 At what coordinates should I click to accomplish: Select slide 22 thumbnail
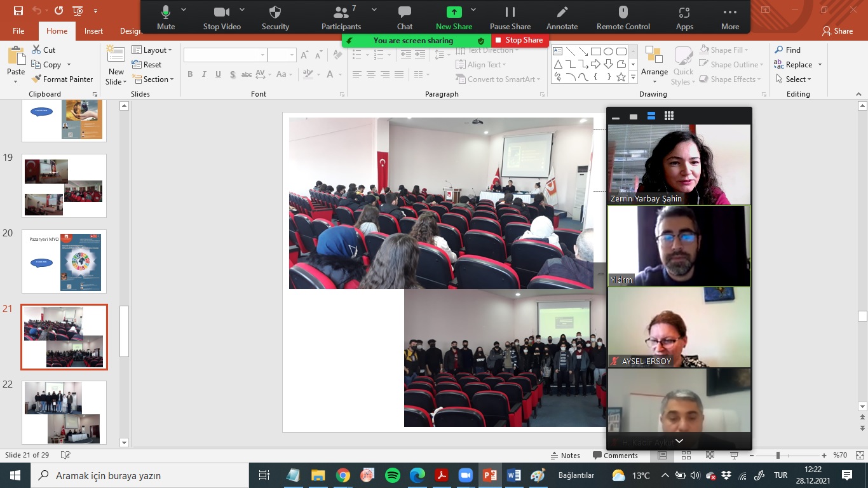(64, 412)
